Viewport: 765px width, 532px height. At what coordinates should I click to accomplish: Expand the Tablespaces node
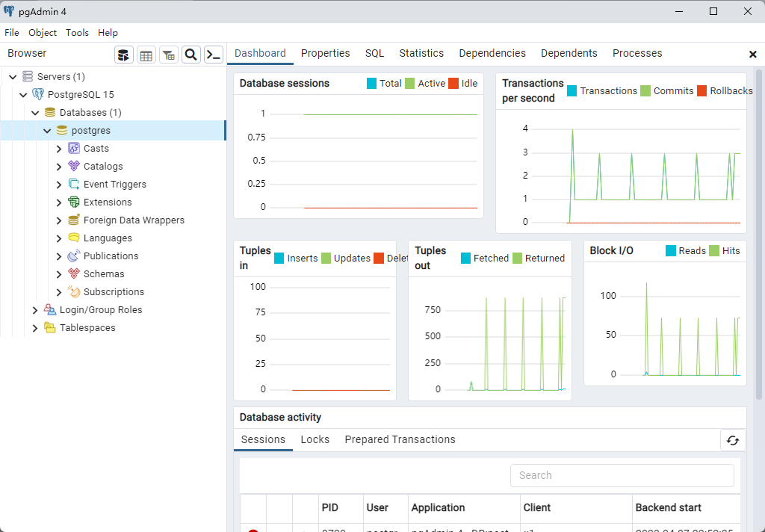[x=35, y=328]
